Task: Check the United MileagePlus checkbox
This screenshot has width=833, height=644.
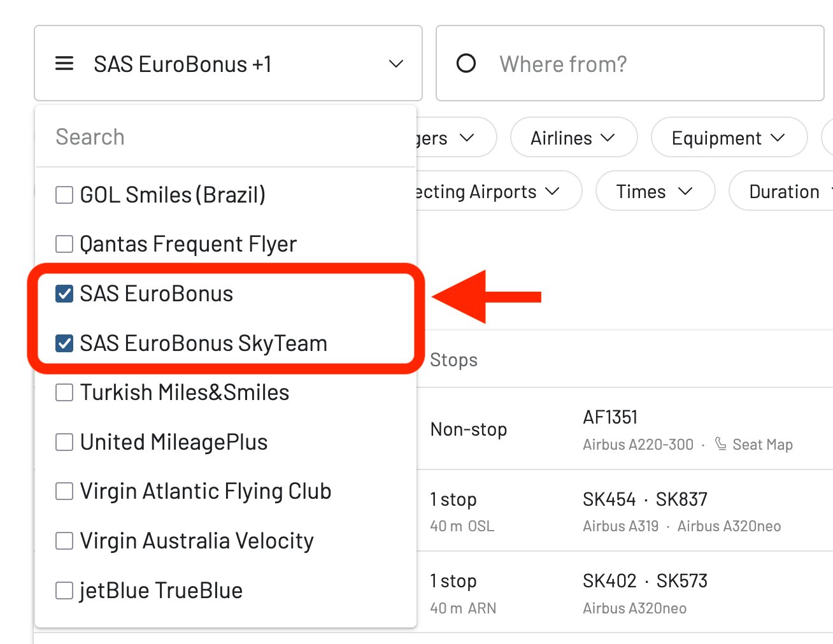Action: point(64,441)
